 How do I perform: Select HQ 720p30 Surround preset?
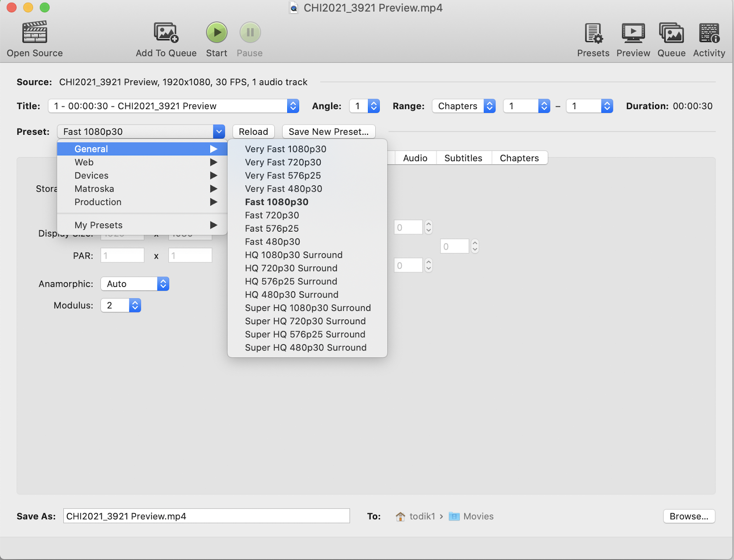tap(307, 268)
